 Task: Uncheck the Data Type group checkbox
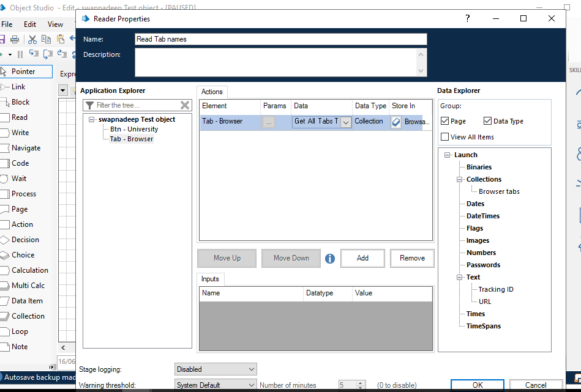point(488,121)
